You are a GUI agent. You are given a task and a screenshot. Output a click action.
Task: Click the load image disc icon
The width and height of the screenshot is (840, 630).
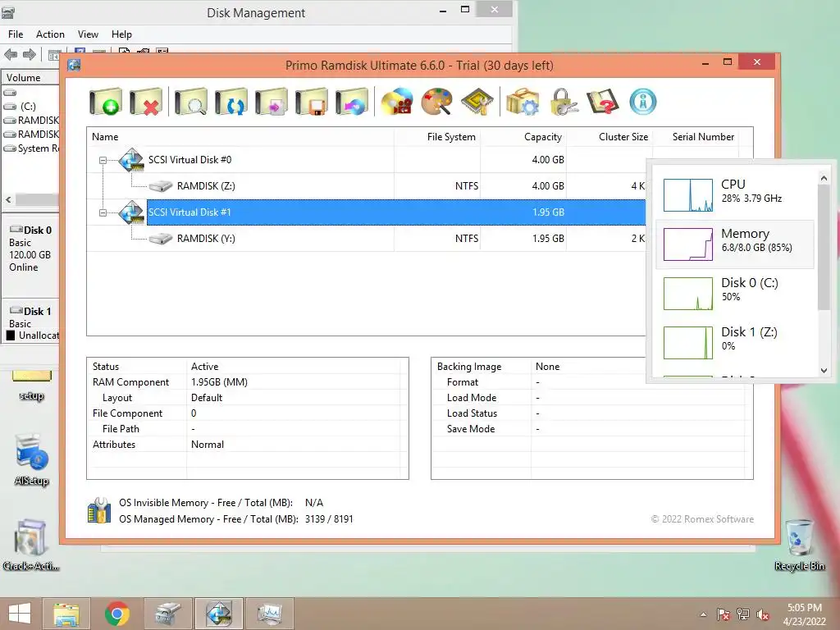click(351, 101)
